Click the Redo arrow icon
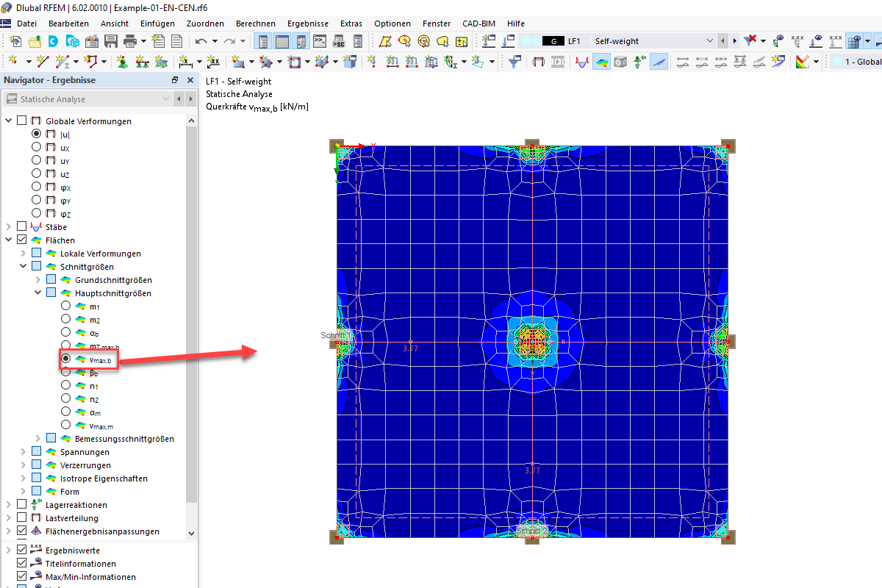 [229, 41]
